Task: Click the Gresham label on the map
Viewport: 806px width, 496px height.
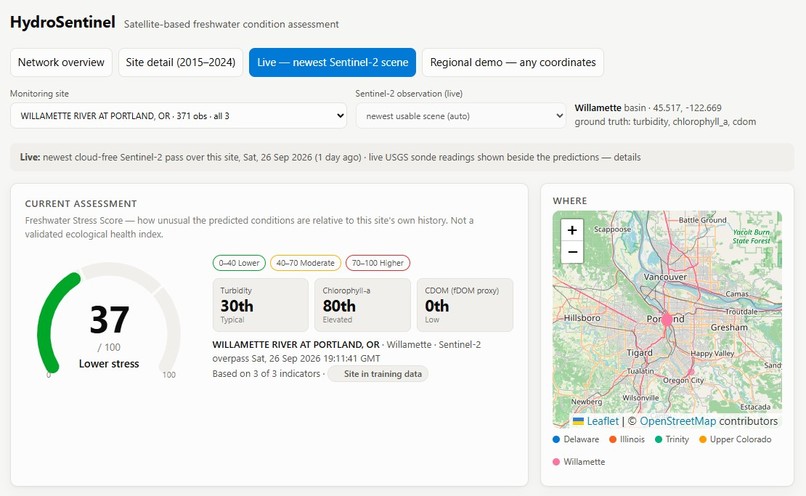Action: coord(729,327)
